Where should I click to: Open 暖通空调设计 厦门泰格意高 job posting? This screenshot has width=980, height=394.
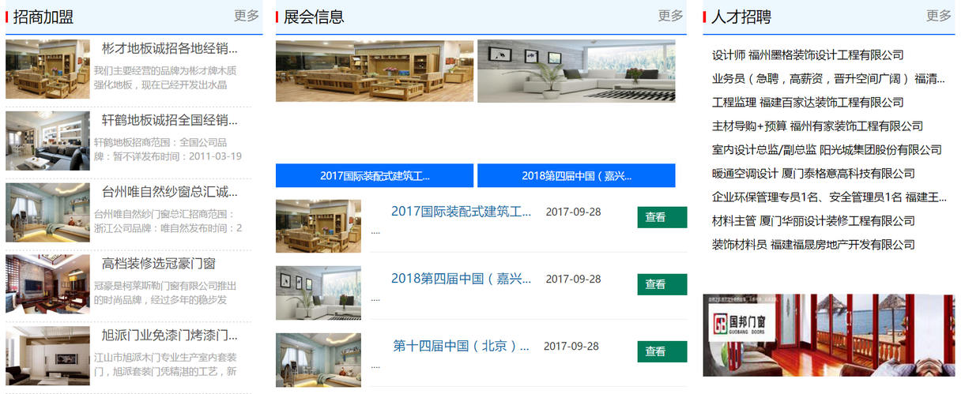coord(812,174)
